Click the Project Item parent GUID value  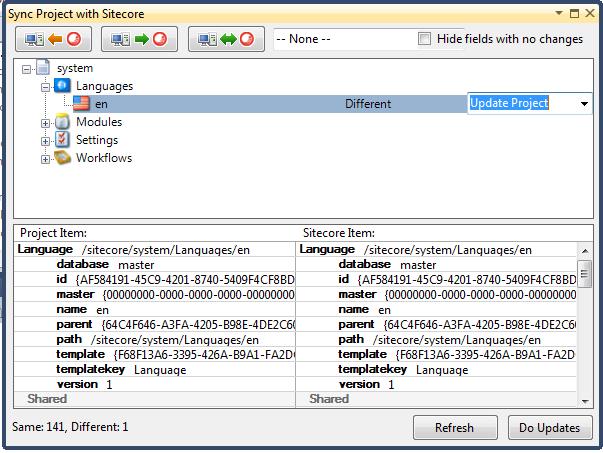pyautogui.click(x=198, y=325)
